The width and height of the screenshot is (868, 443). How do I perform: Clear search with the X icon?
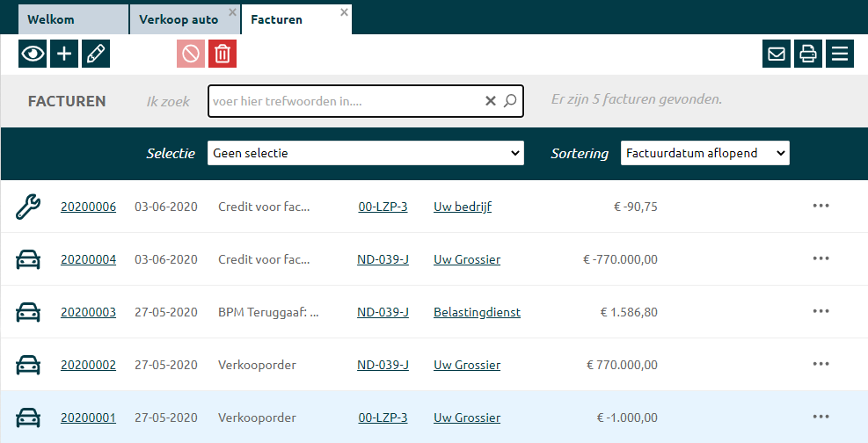491,101
